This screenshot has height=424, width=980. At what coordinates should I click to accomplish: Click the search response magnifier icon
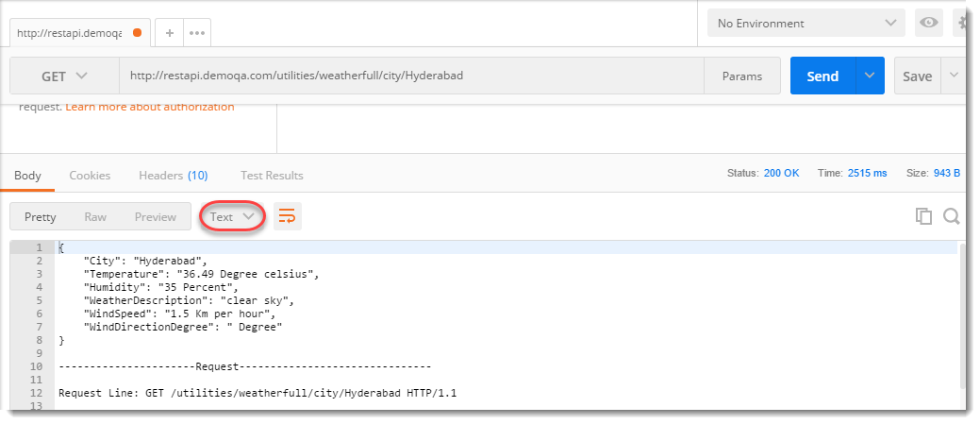[x=952, y=216]
